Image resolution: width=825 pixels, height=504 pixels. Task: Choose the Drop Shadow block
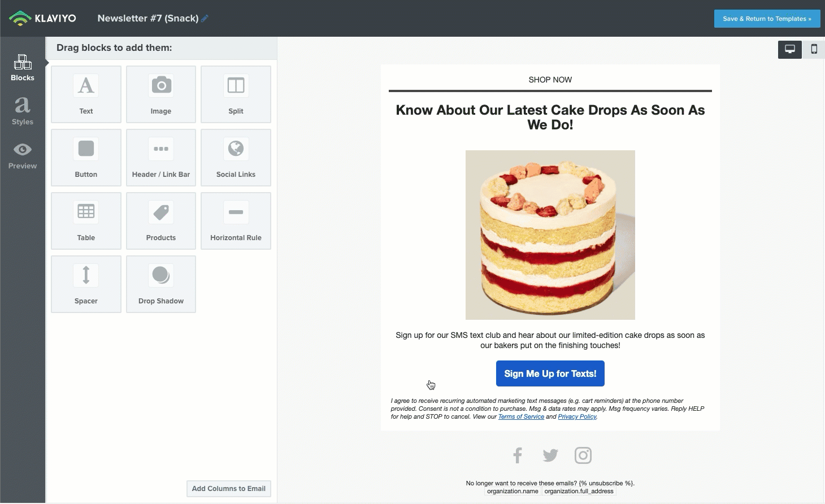point(161,284)
